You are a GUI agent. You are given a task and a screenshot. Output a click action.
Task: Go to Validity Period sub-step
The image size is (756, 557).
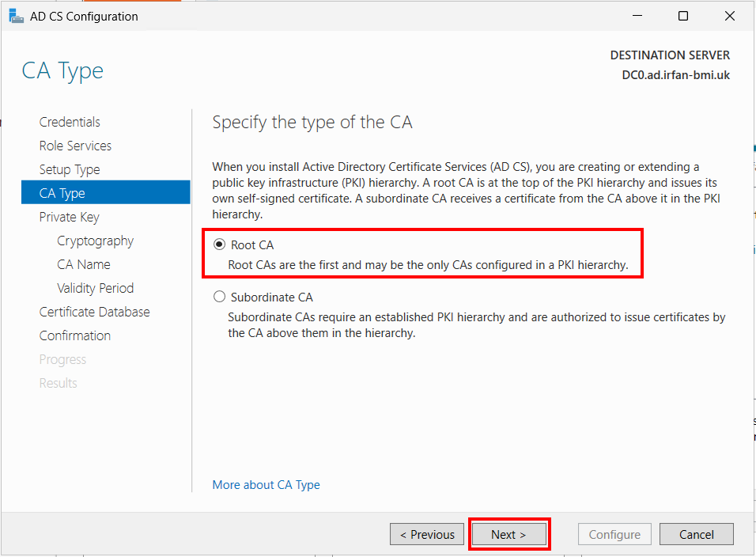pyautogui.click(x=96, y=288)
